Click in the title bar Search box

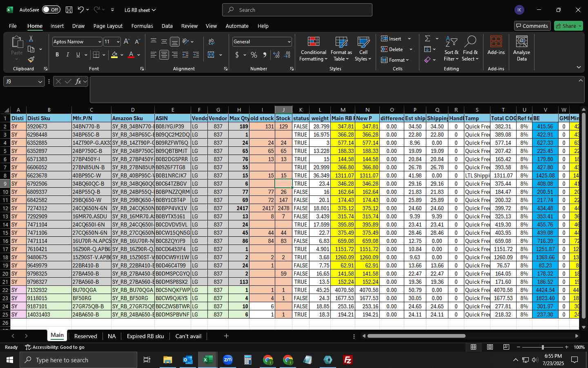coord(297,10)
